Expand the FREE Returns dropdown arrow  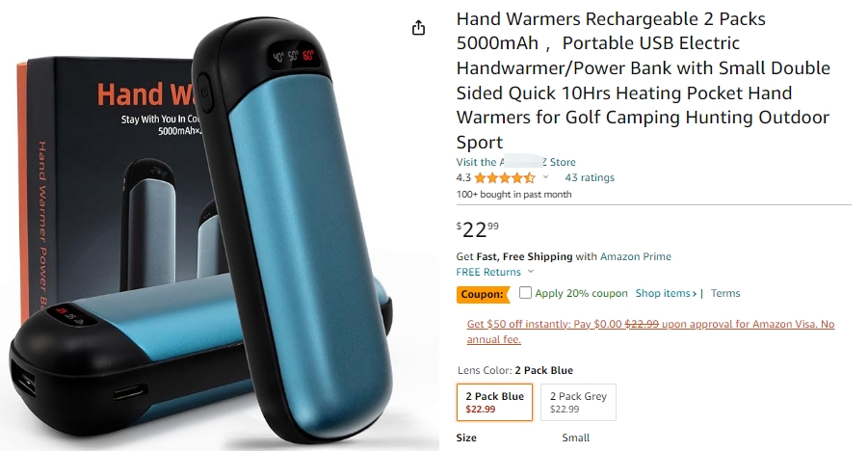[531, 272]
